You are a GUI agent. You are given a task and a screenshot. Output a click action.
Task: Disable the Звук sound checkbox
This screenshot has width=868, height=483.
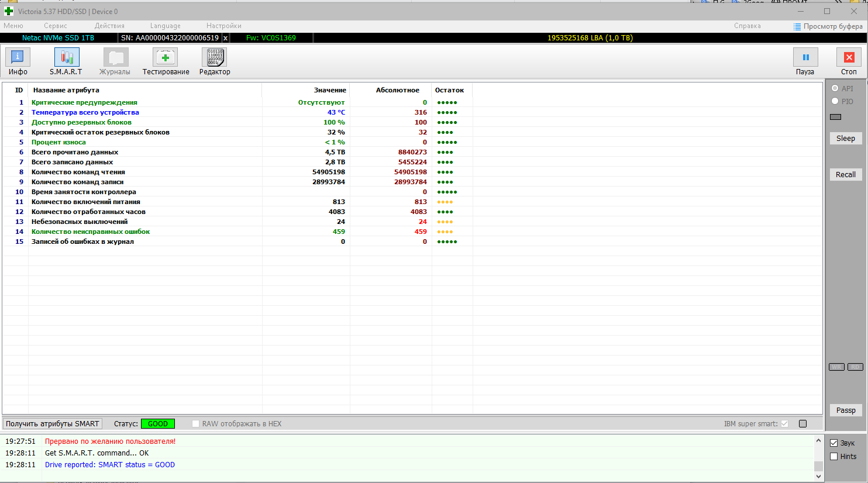tap(834, 443)
